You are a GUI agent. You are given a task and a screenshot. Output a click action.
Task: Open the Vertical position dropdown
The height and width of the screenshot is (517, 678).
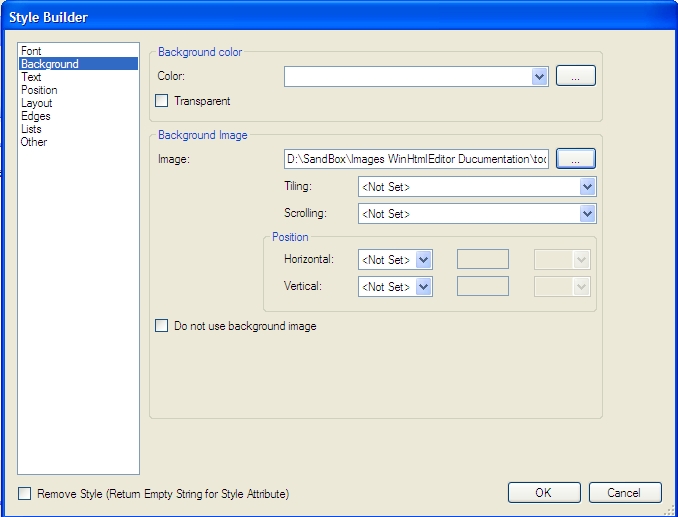coord(423,287)
